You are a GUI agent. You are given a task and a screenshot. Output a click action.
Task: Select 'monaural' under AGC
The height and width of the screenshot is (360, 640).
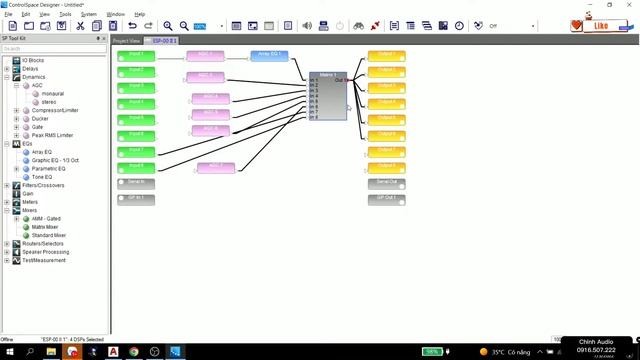[x=53, y=94]
